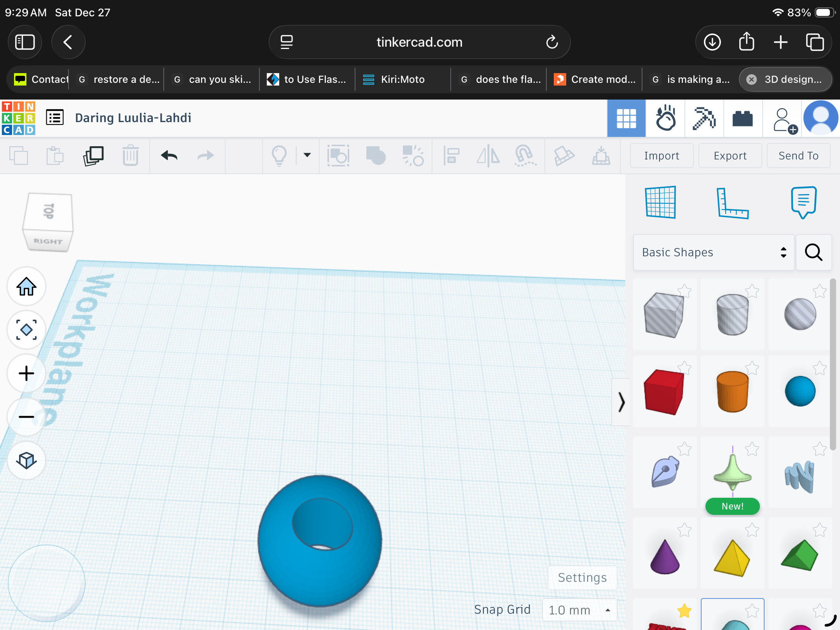This screenshot has height=630, width=840.
Task: Click the Paste tool icon
Action: tap(55, 156)
